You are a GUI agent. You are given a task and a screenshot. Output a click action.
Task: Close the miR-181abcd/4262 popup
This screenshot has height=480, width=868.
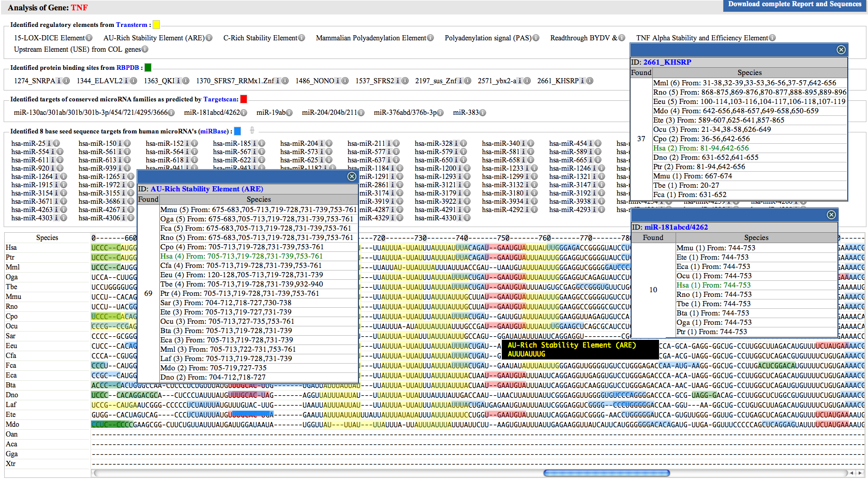click(831, 215)
